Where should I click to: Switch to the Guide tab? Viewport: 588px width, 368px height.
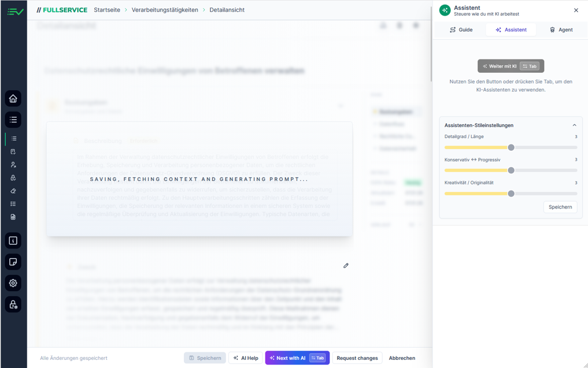pyautogui.click(x=461, y=29)
